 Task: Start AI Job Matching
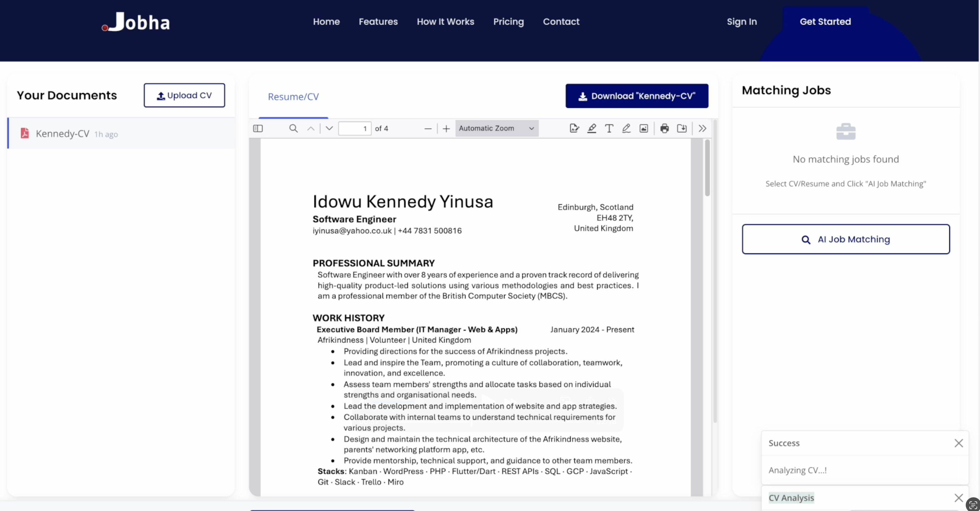click(845, 239)
